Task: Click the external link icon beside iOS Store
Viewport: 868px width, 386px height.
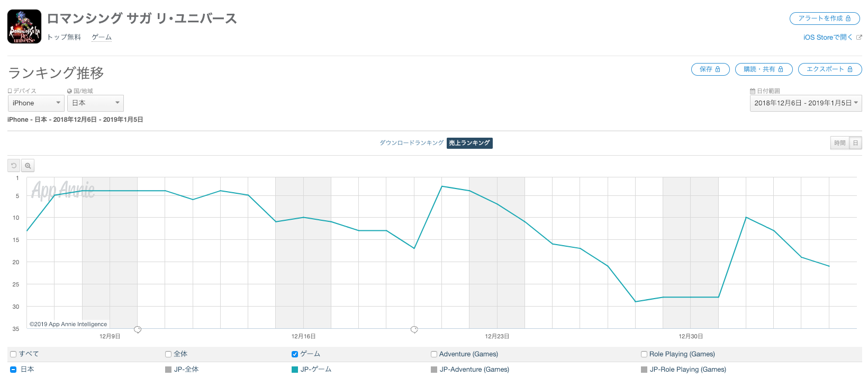Action: [859, 37]
